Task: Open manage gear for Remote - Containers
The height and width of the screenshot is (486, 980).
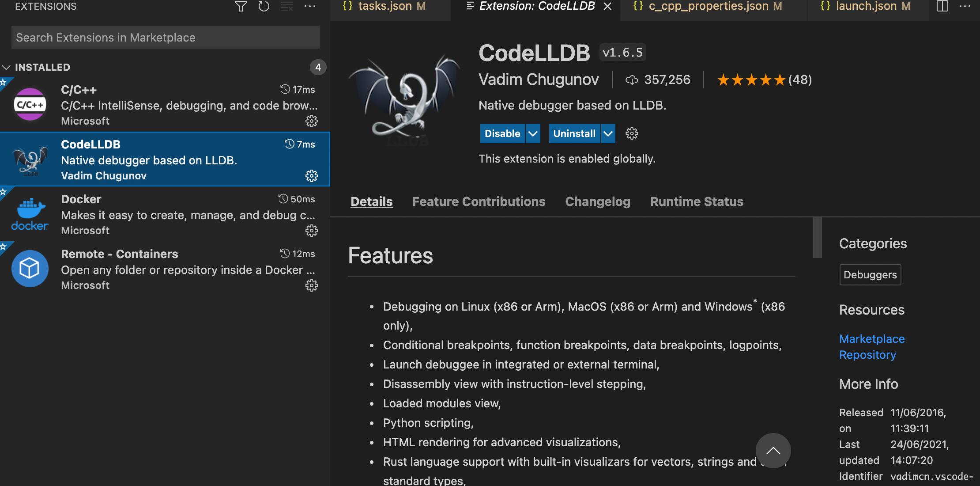Action: point(312,285)
